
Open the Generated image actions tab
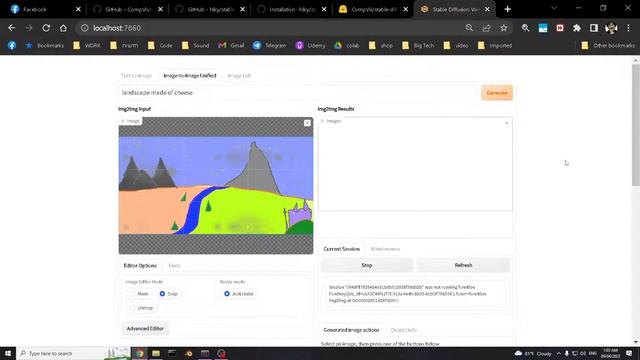(x=351, y=330)
